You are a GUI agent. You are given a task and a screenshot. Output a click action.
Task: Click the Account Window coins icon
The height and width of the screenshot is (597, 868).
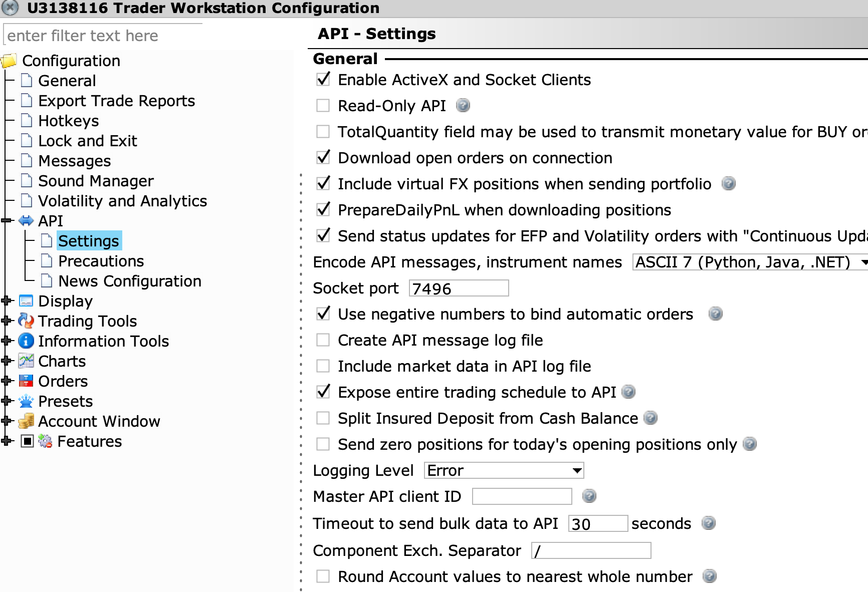26,421
